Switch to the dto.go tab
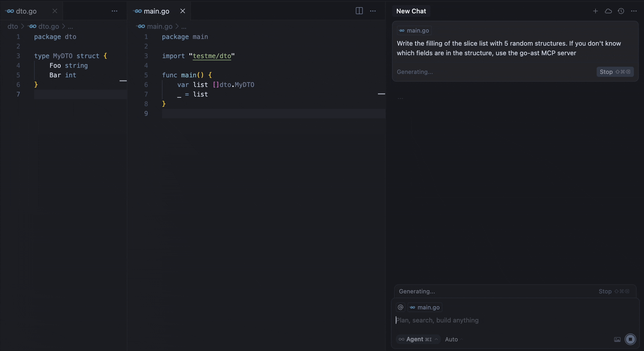The width and height of the screenshot is (644, 351). 26,11
